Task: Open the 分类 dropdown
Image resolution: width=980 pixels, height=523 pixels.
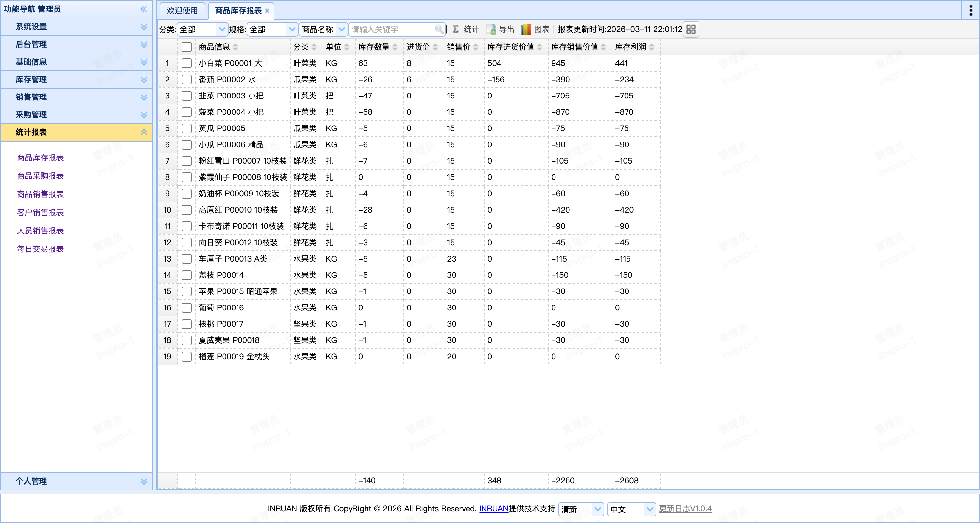Action: point(222,29)
